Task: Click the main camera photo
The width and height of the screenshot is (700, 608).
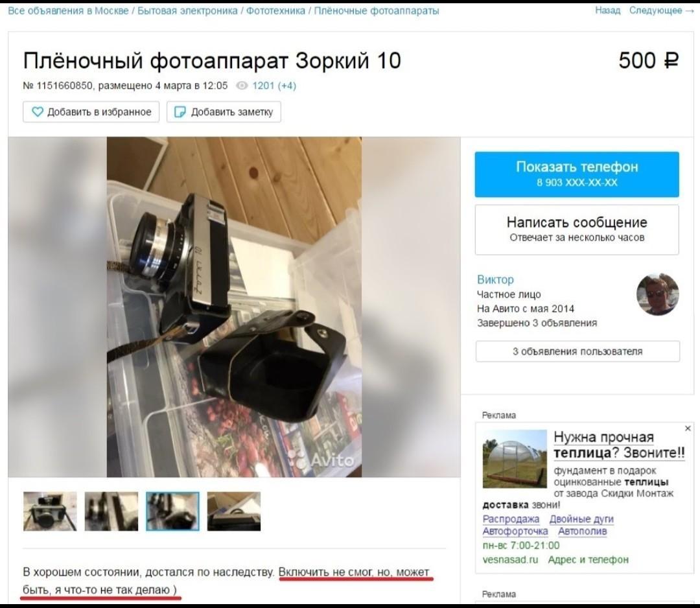Action: [x=234, y=307]
